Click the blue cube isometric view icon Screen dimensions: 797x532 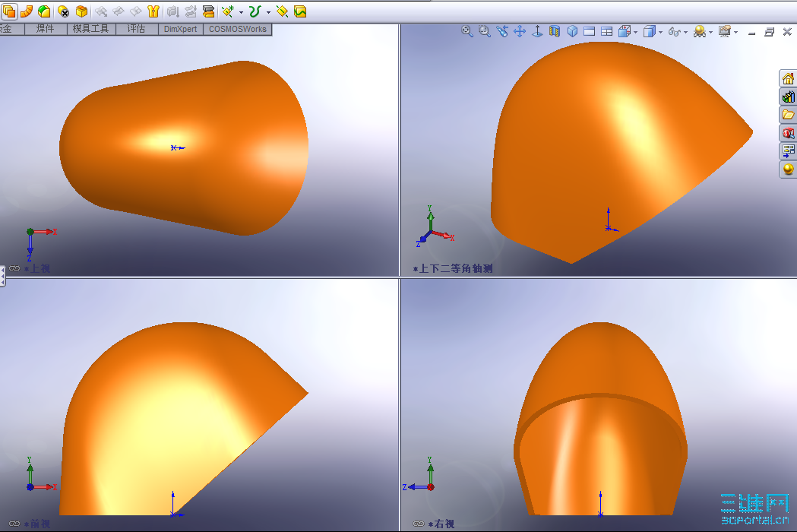point(572,31)
